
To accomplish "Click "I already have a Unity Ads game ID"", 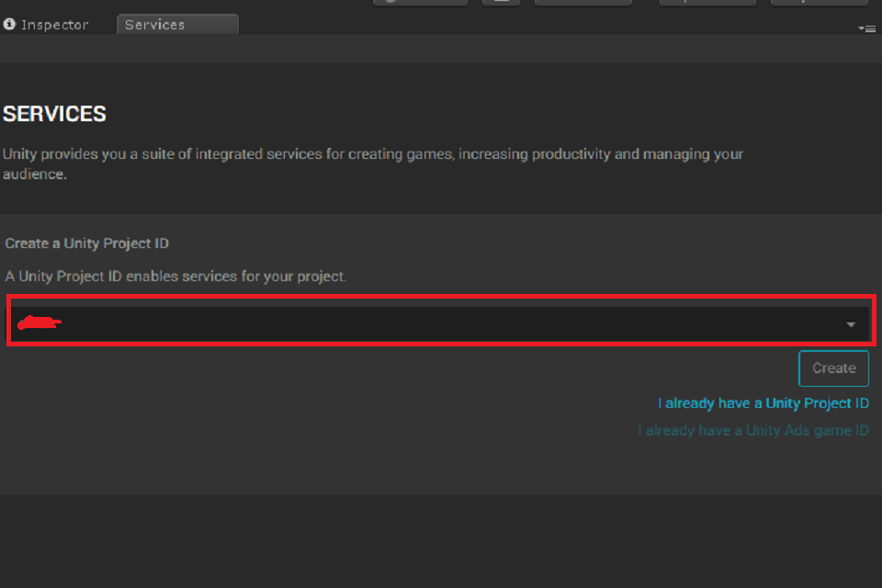I will 753,429.
